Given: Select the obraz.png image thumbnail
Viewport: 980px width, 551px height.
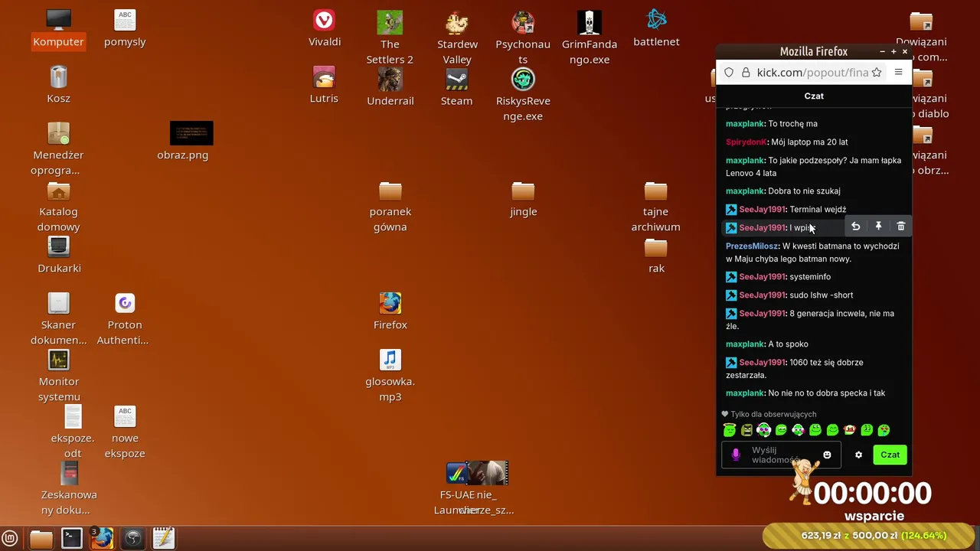Looking at the screenshot, I should tap(191, 133).
